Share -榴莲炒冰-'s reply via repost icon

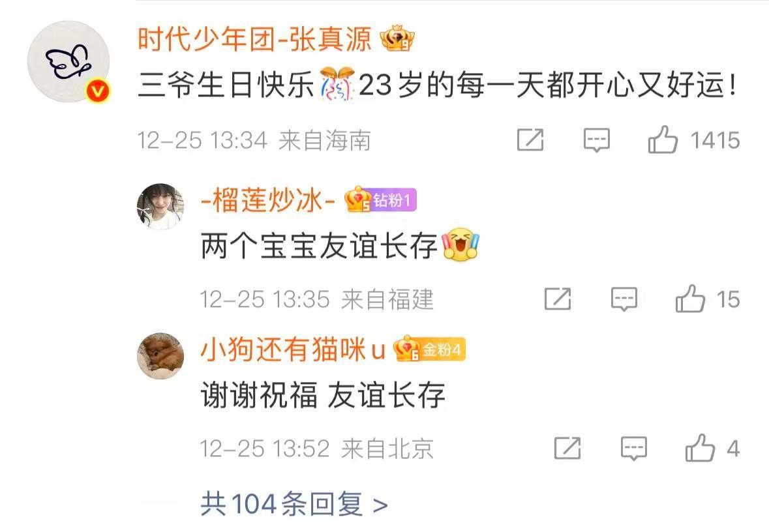[x=558, y=299]
